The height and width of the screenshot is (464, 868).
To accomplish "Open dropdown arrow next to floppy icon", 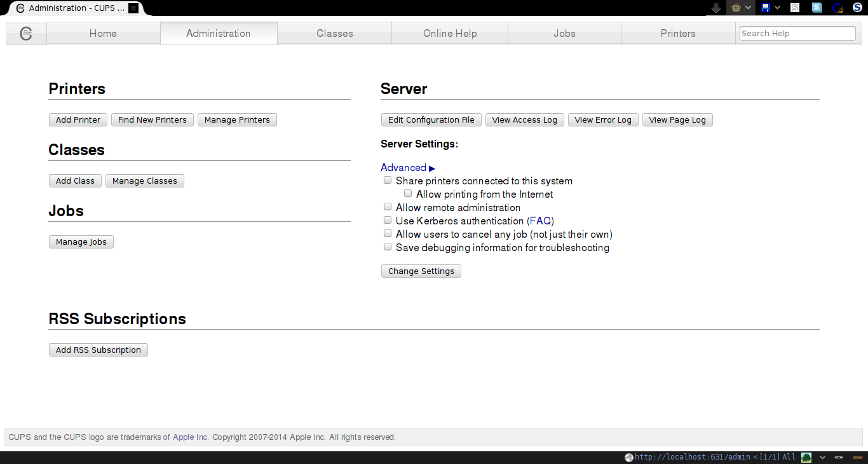I will (x=777, y=8).
